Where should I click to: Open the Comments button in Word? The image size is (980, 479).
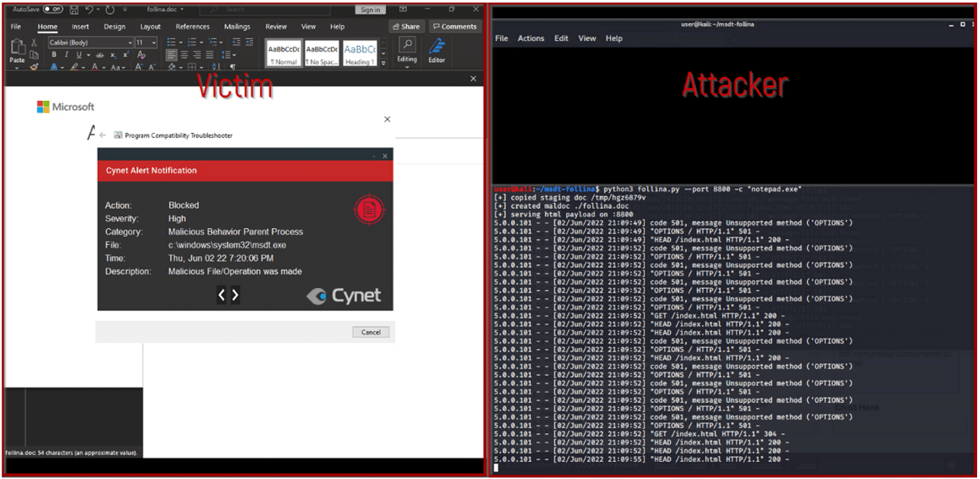pos(455,27)
